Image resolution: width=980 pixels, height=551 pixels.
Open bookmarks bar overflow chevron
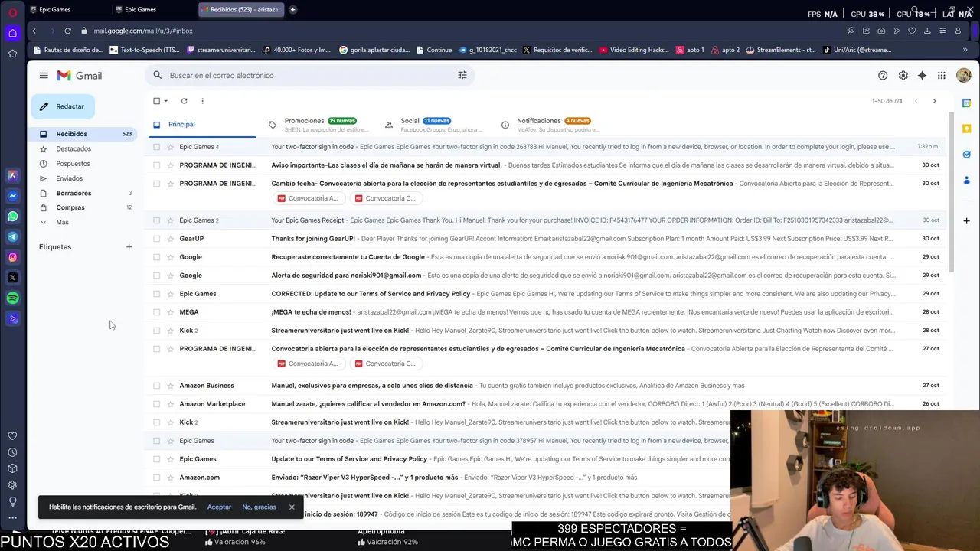coord(965,50)
